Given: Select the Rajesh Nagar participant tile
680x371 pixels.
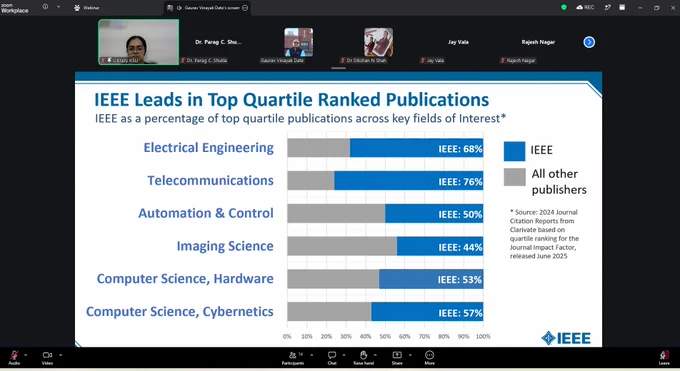Looking at the screenshot, I should [x=538, y=42].
